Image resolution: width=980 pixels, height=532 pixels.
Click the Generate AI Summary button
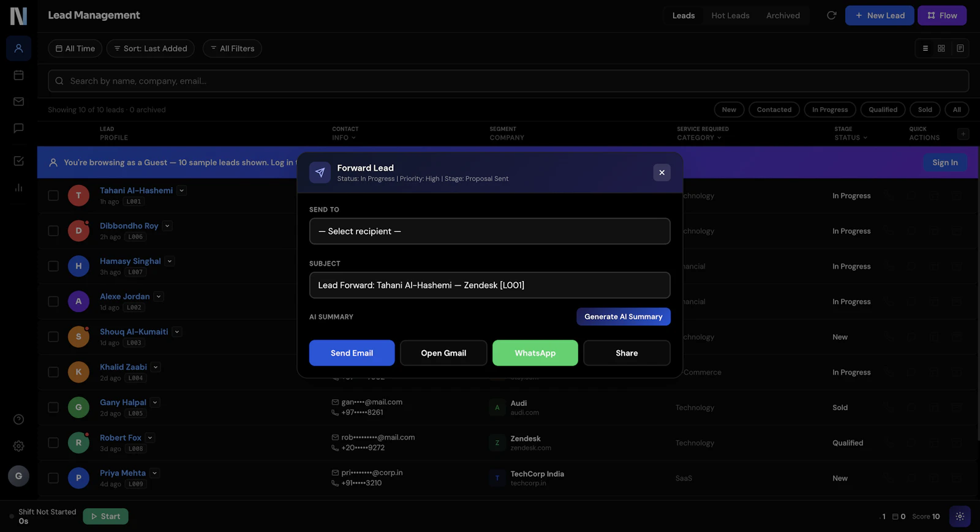(623, 317)
